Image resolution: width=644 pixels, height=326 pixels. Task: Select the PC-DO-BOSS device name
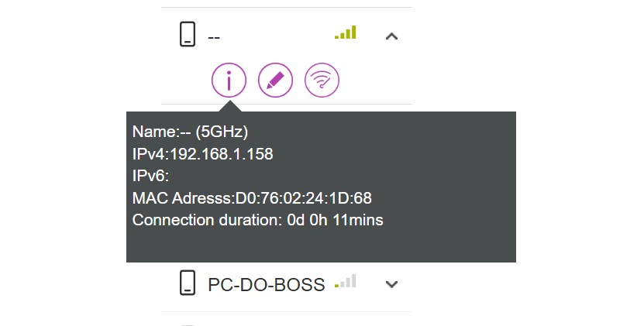(266, 285)
